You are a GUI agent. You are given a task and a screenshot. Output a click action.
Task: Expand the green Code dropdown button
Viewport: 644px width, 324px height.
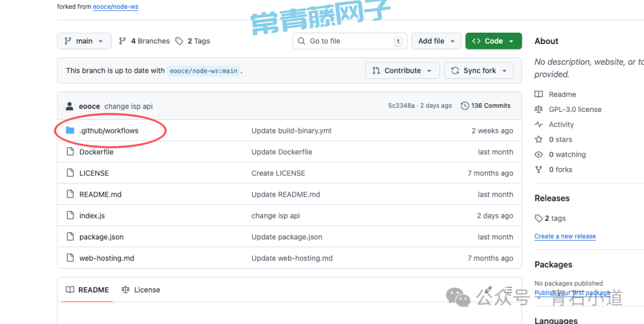tap(493, 41)
